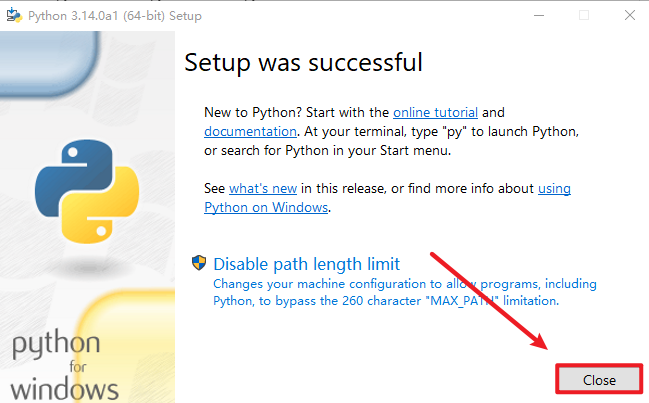Click the UAC shield icon
The width and height of the screenshot is (649, 403).
(x=199, y=264)
